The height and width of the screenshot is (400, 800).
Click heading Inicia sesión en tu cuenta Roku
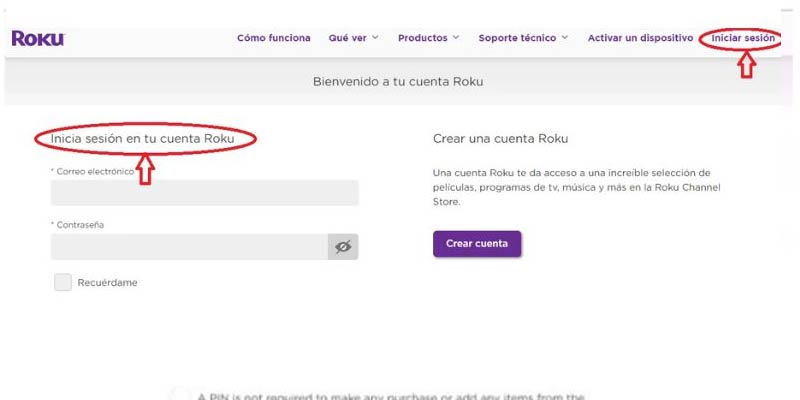142,138
